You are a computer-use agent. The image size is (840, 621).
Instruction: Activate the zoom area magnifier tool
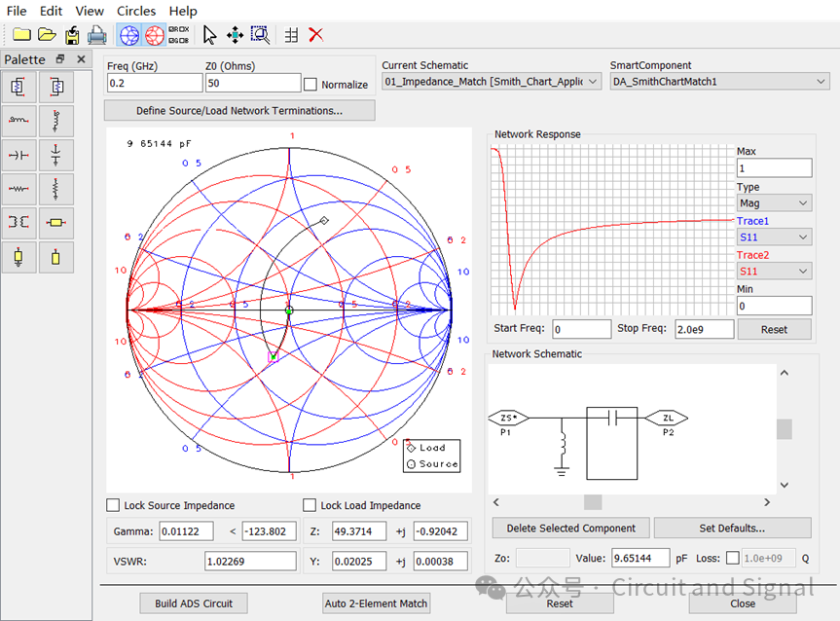(260, 35)
